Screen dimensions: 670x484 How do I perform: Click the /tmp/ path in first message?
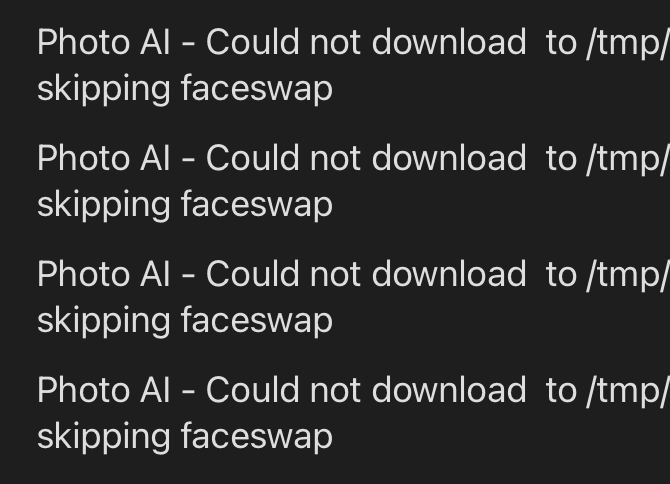(628, 43)
